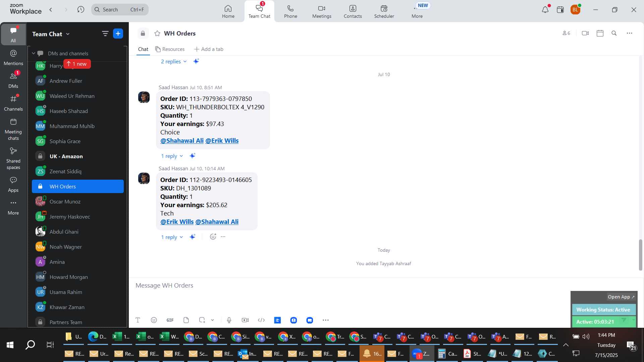Open More in top navigation

click(x=417, y=11)
